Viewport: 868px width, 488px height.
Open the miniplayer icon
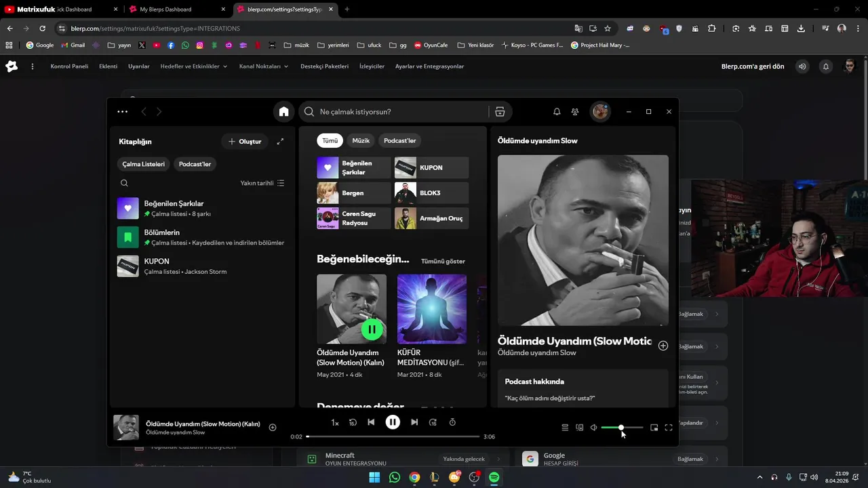coord(654,428)
